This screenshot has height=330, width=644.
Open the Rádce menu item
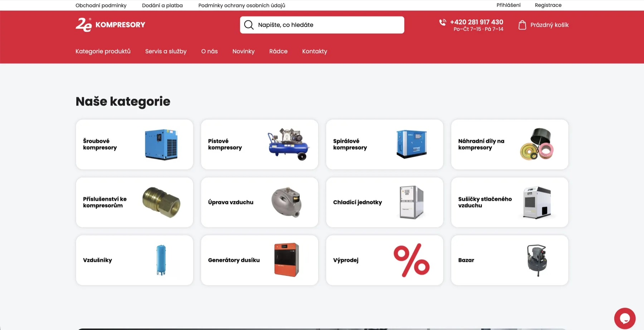pyautogui.click(x=278, y=51)
